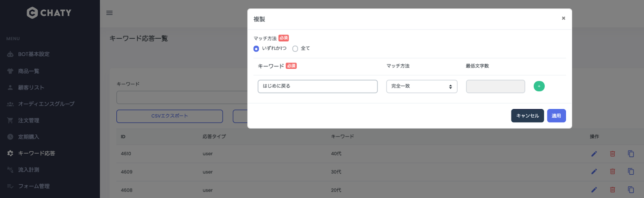The image size is (644, 198).
Task: Go to 商品一覧 in the sidebar
Action: (x=29, y=71)
